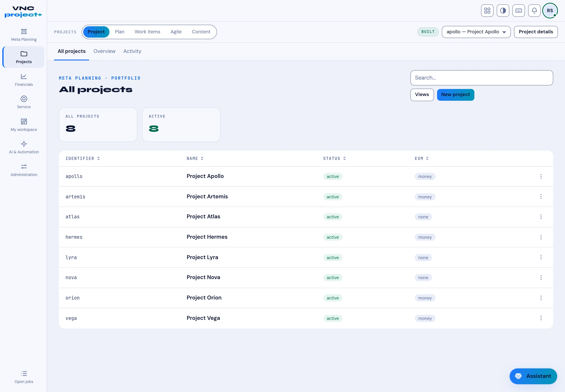This screenshot has height=392, width=565.
Task: Open the row menu for Project Hermes
Action: [x=541, y=237]
